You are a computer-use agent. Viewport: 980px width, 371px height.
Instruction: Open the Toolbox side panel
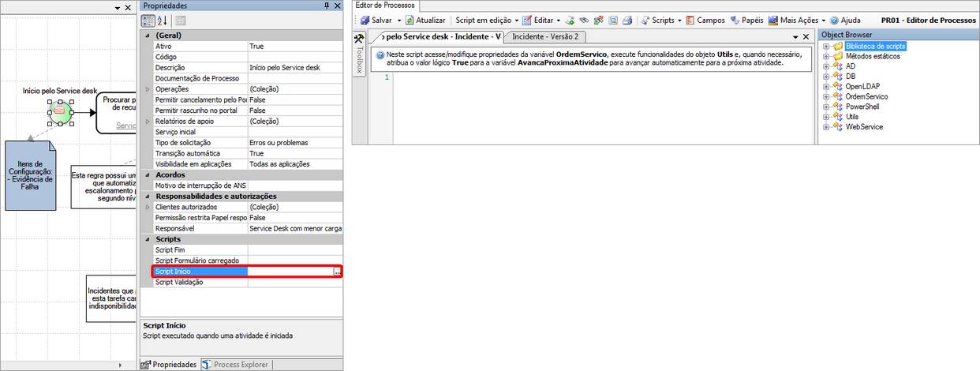359,55
